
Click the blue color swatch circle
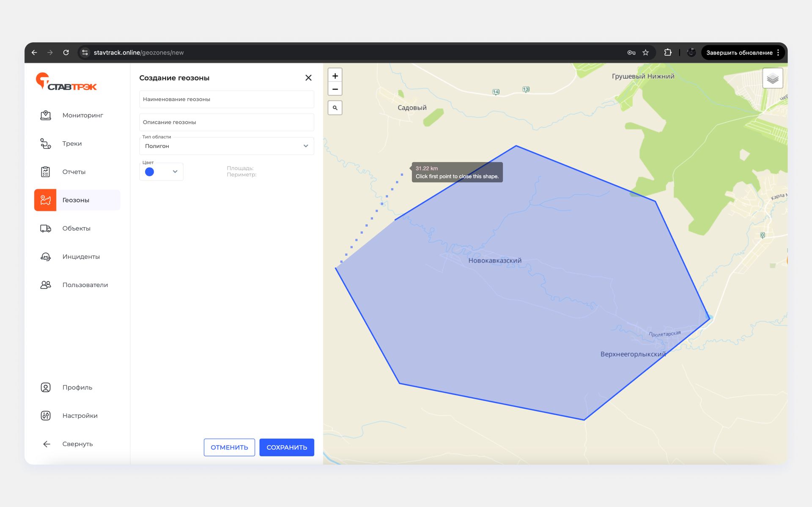pyautogui.click(x=149, y=172)
